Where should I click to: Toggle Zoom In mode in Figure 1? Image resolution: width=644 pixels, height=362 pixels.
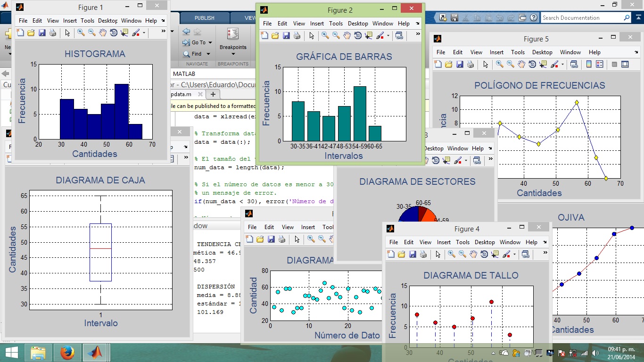pos(81,33)
